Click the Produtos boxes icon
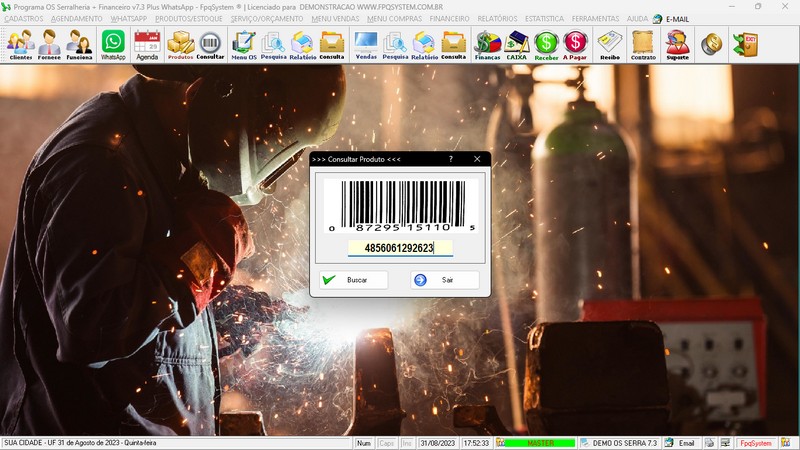Image resolution: width=800 pixels, height=450 pixels. click(x=180, y=44)
